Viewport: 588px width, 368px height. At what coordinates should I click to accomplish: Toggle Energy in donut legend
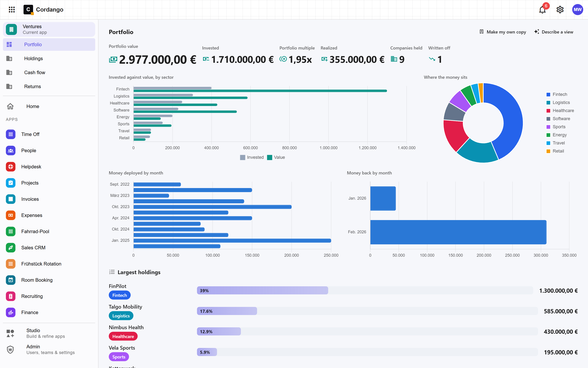(x=556, y=135)
